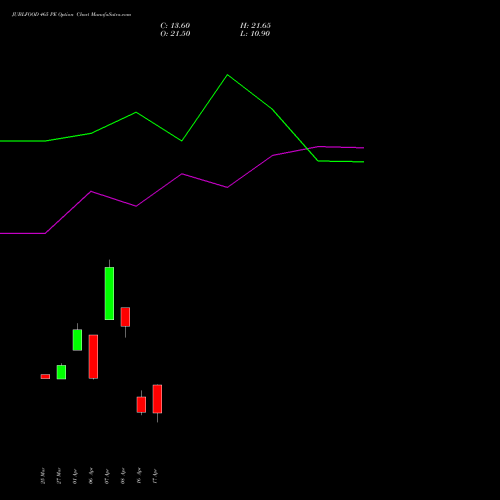Screen dimensions: 500x500
Task: Select the smallest red candlestick near the 25 Mar label
Action: click(45, 376)
